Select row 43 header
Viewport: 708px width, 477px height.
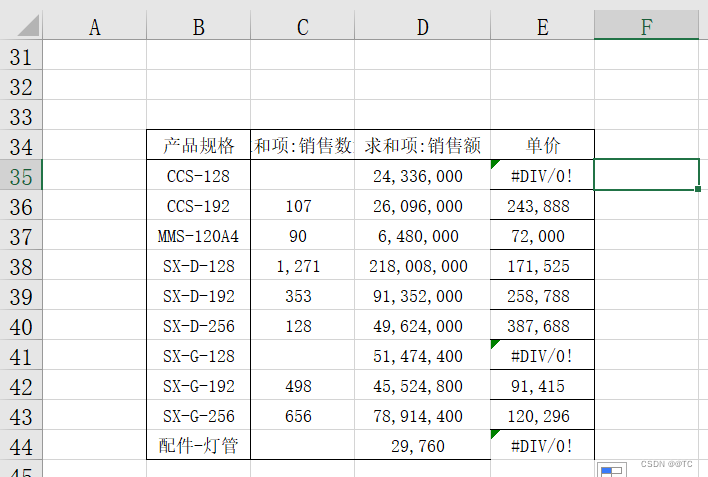(21, 417)
